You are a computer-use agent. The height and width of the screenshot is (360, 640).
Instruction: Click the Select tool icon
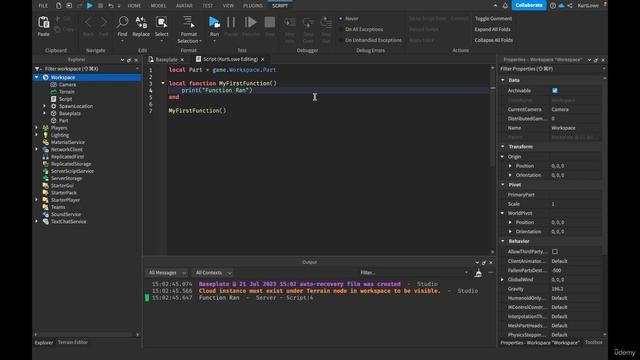pos(162,23)
